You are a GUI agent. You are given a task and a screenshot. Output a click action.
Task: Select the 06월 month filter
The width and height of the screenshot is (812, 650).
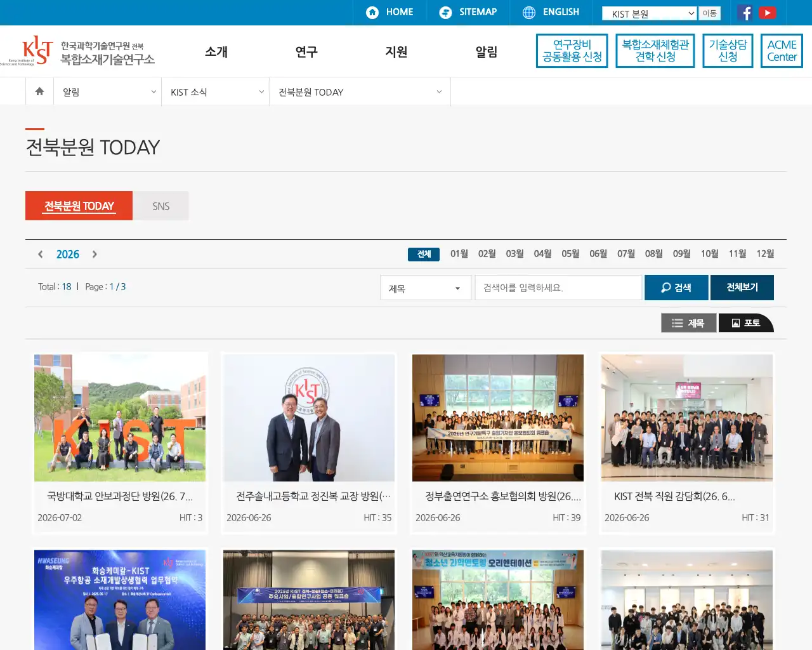coord(598,254)
